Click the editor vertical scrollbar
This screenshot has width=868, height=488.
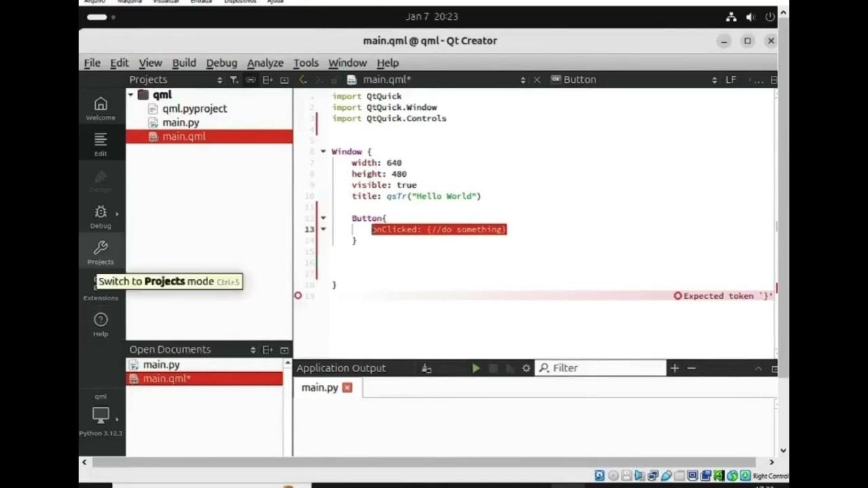[x=778, y=224]
